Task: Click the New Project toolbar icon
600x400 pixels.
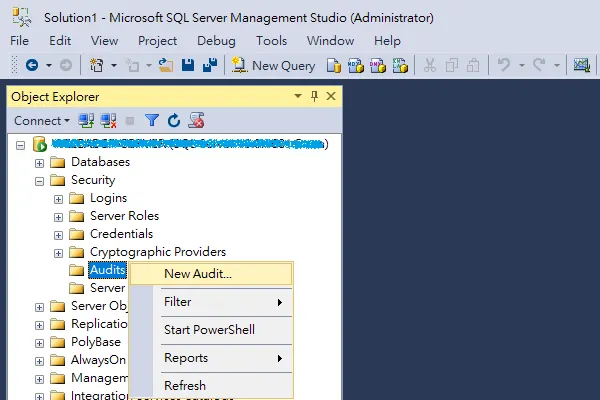Action: click(x=96, y=65)
